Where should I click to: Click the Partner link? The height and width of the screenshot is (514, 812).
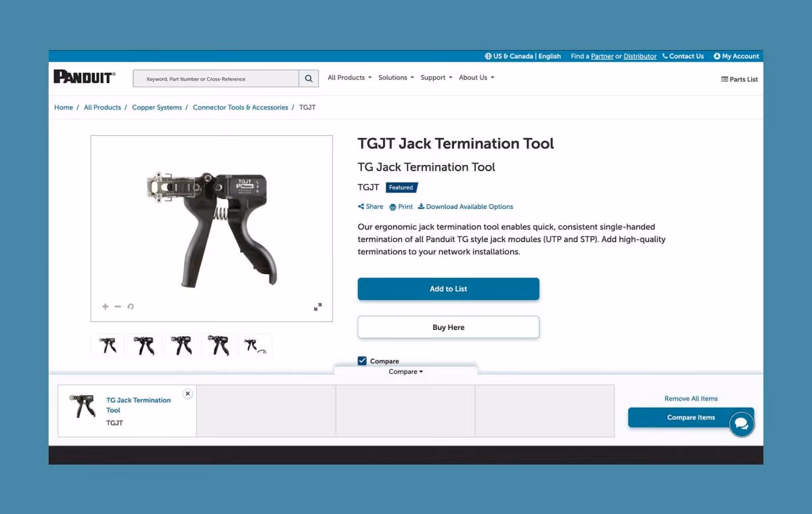tap(602, 56)
